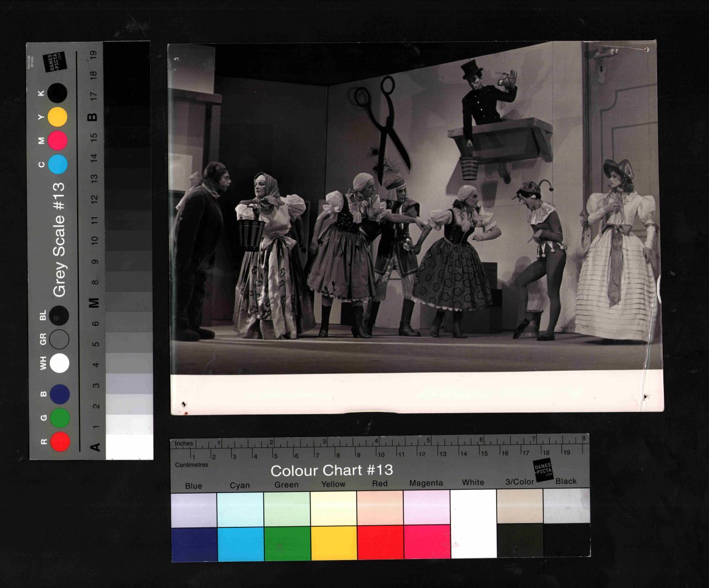Click the green circle labeled G
The height and width of the screenshot is (588, 709).
pyautogui.click(x=60, y=417)
